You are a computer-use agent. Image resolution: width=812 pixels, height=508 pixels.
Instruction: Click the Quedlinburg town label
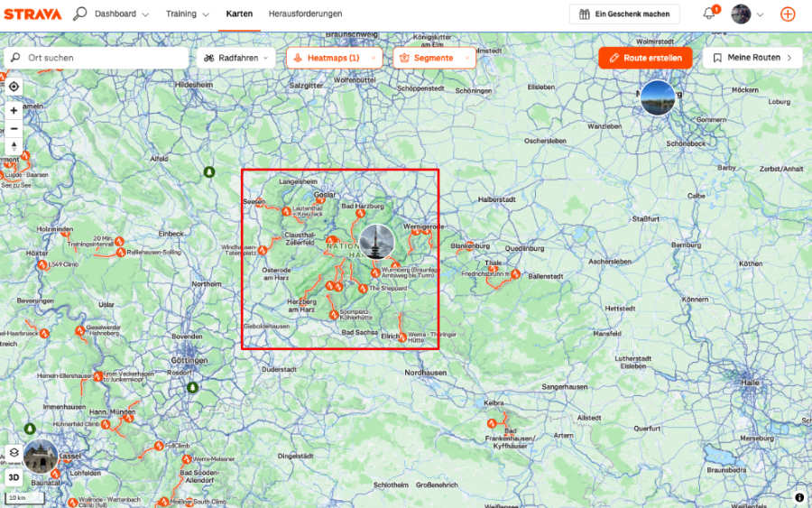(x=524, y=248)
